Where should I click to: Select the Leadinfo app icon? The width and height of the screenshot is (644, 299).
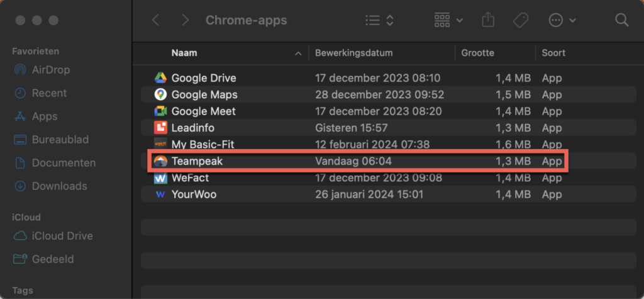(x=160, y=128)
